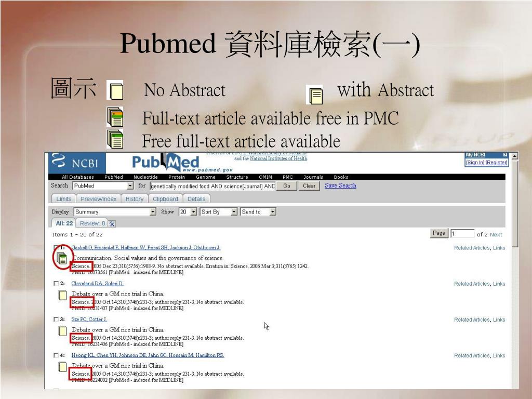This screenshot has height=399, width=532.
Task: Click the My NCBI link
Action: (x=475, y=155)
